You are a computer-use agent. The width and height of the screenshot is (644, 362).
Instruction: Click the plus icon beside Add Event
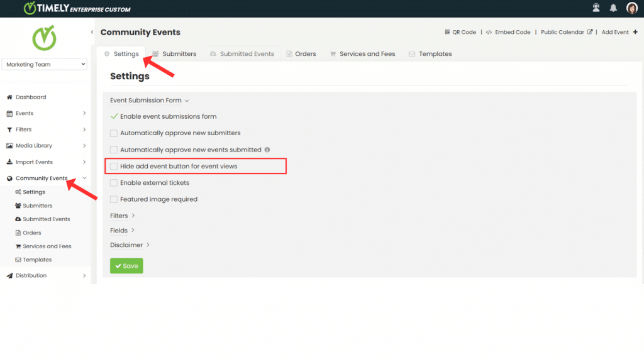click(x=635, y=32)
